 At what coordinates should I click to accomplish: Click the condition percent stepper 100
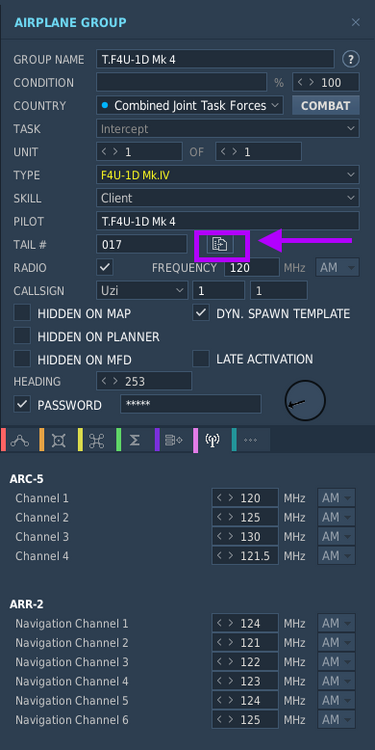326,82
